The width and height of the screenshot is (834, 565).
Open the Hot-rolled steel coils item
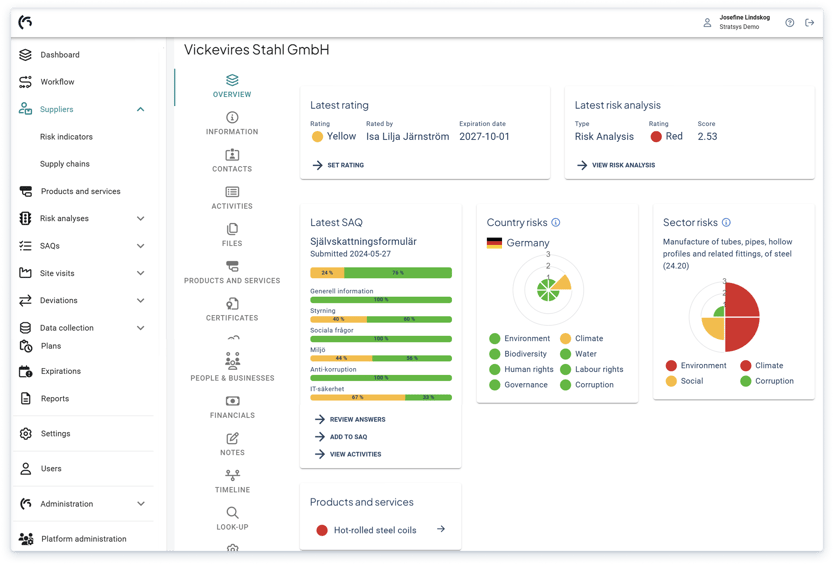pos(375,530)
